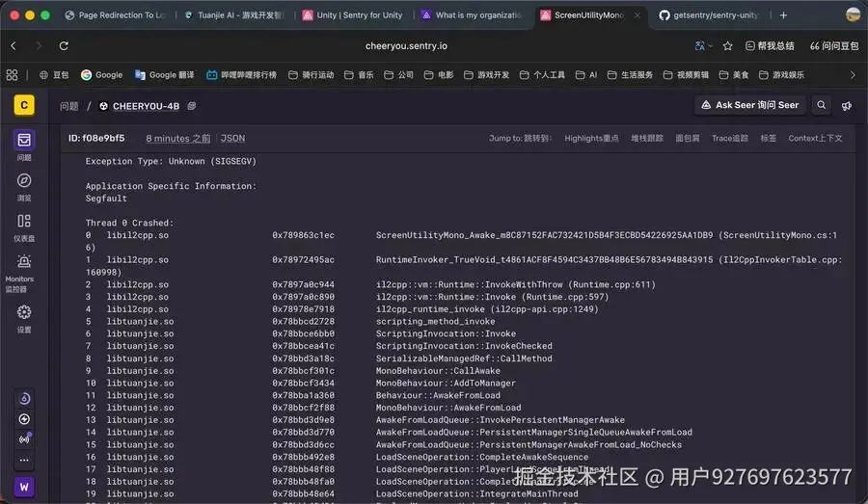Click the purple W user avatar
Viewport: 868px width, 504px height.
tap(24, 487)
